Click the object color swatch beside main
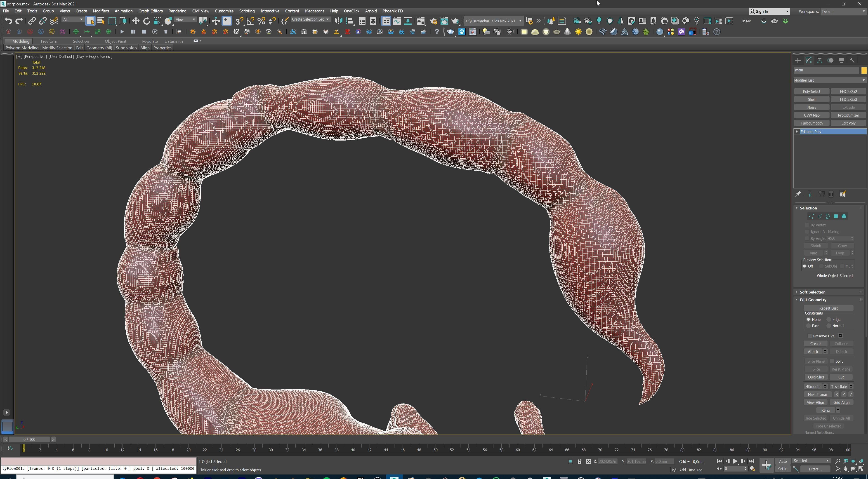This screenshot has width=868, height=479. coord(864,70)
